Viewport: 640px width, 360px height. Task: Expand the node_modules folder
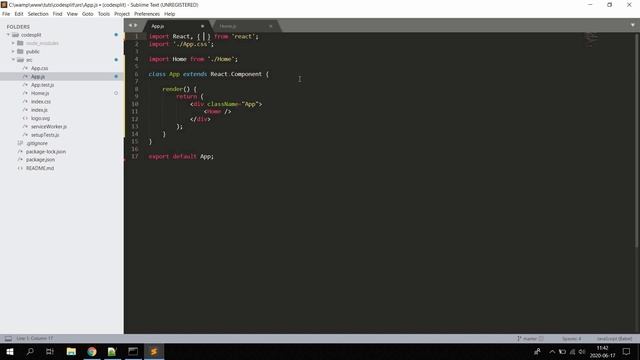click(13, 43)
